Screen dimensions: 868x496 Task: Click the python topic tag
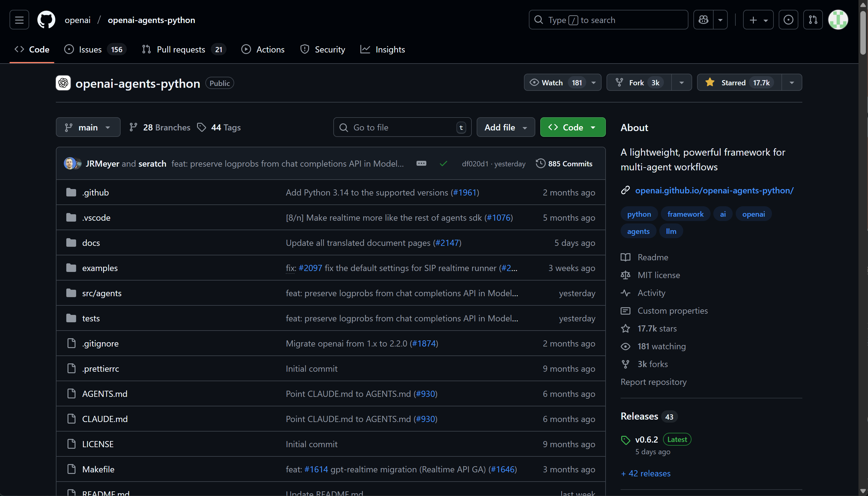click(x=639, y=214)
